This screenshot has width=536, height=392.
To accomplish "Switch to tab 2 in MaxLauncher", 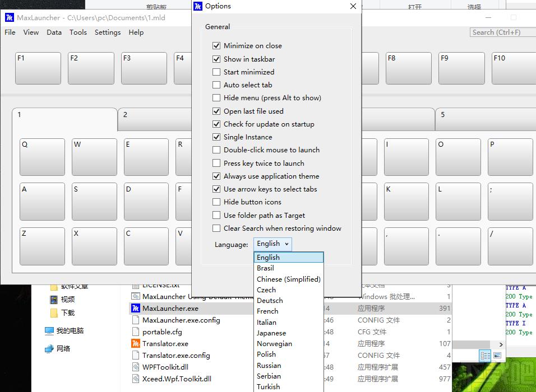I will pos(155,119).
